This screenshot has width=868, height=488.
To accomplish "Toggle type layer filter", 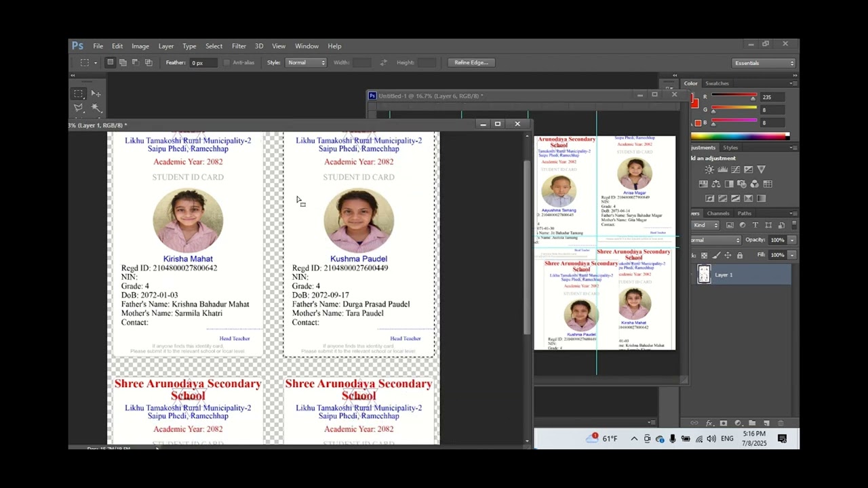I will (x=755, y=225).
